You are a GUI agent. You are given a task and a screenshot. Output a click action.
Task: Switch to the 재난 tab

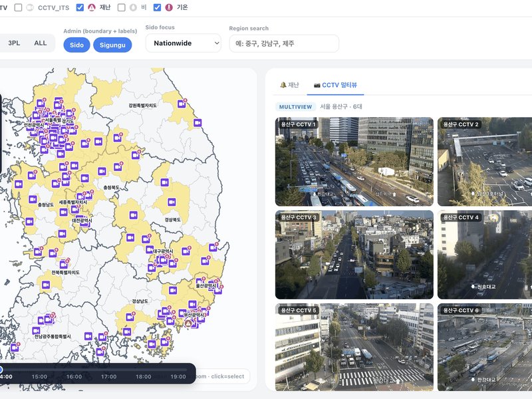289,85
